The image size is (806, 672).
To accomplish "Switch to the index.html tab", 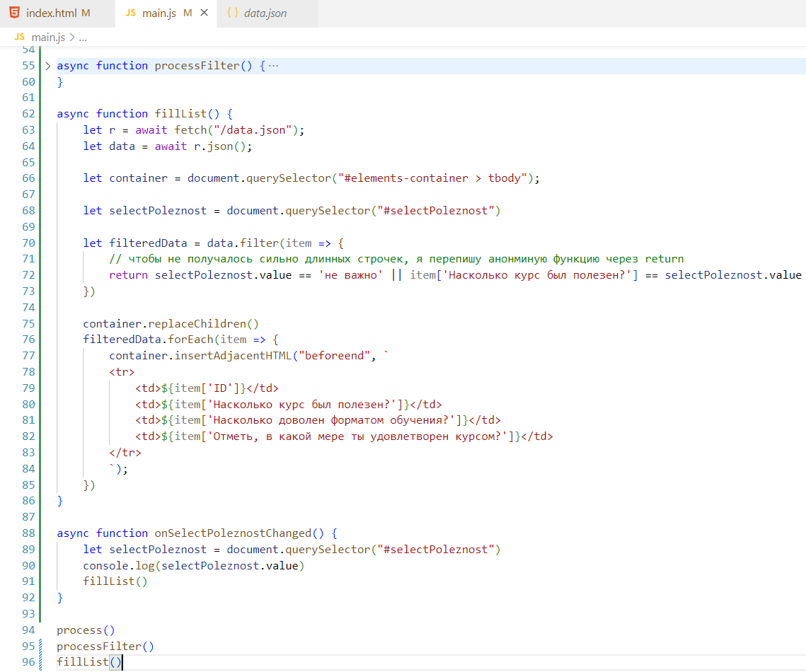I will click(x=53, y=13).
